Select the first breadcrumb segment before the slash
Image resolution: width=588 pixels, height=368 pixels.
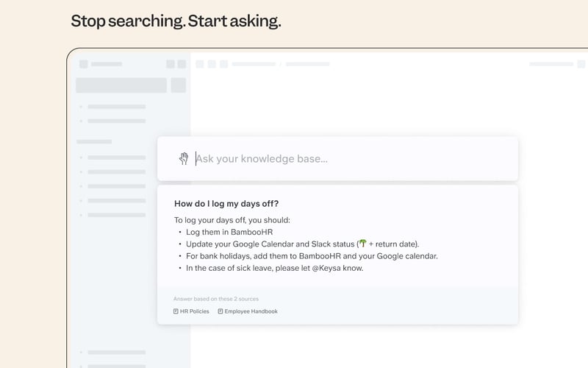click(x=254, y=64)
